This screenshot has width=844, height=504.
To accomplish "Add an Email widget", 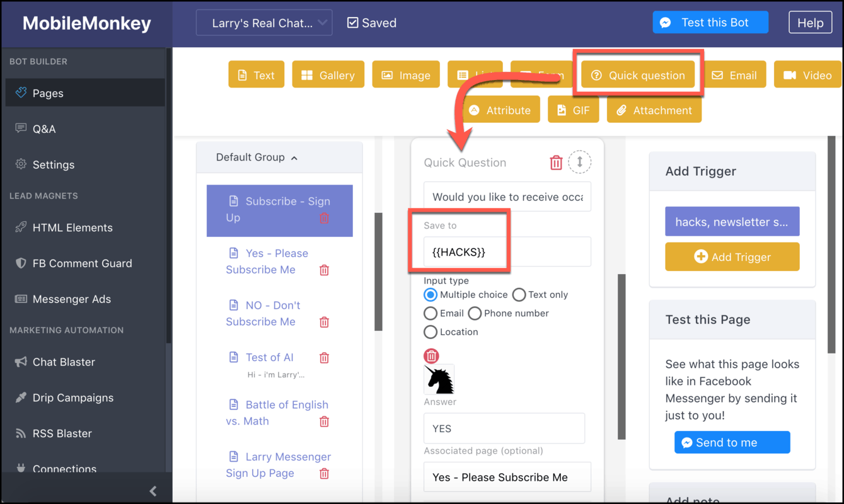I will click(734, 75).
